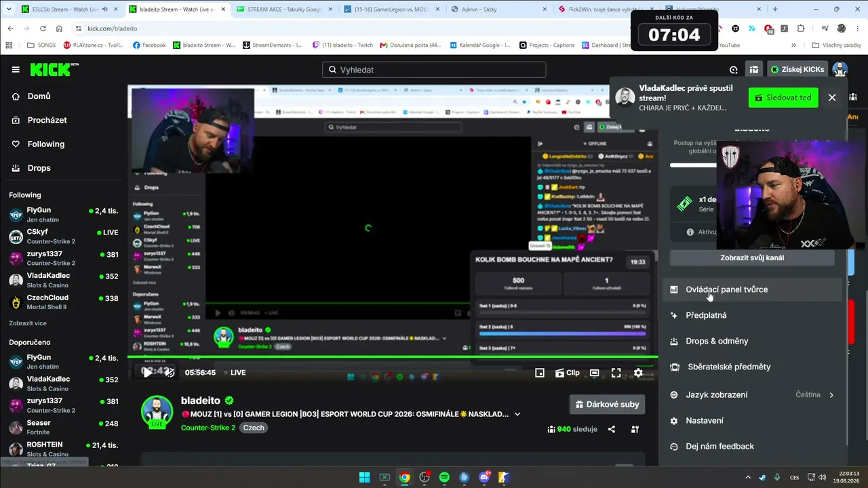The width and height of the screenshot is (868, 488).
Task: Click Dej nám feedback menu item
Action: [752, 446]
